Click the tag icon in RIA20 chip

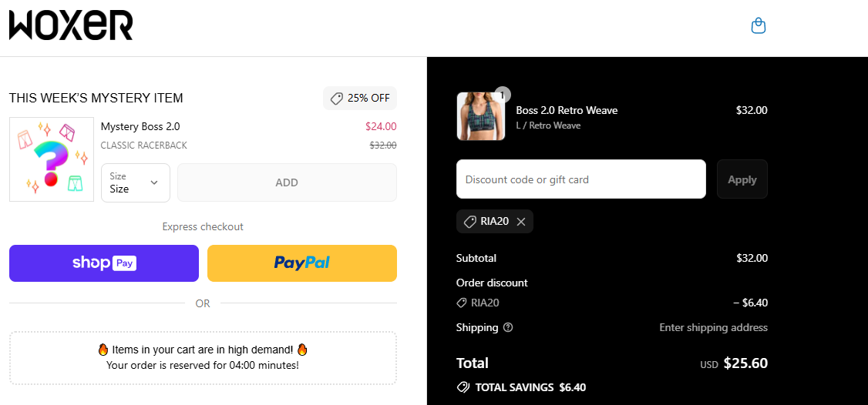tap(470, 221)
